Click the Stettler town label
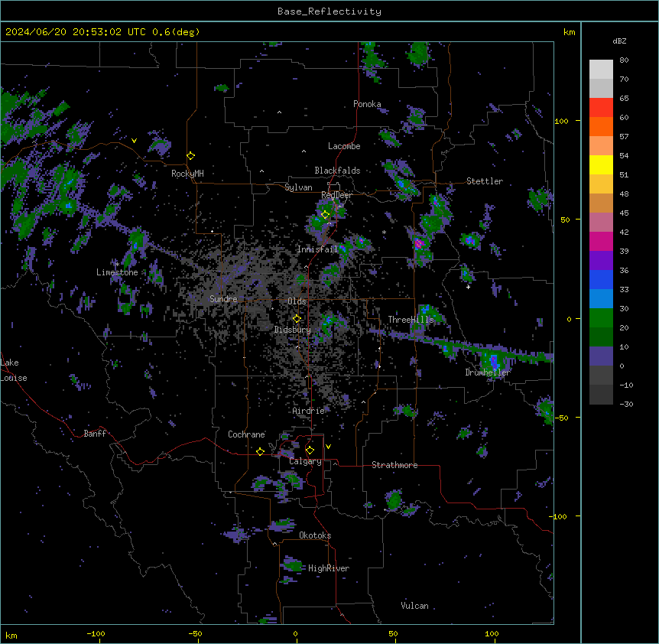The image size is (659, 644). coord(485,181)
